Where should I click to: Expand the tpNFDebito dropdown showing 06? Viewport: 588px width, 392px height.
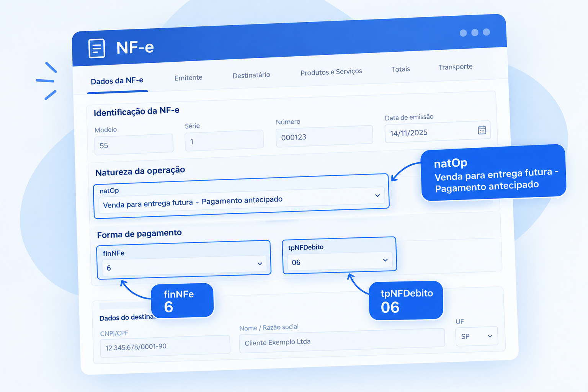pyautogui.click(x=340, y=260)
